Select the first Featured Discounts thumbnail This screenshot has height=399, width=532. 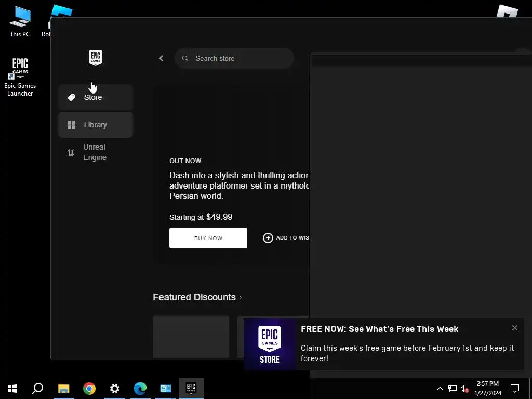191,337
